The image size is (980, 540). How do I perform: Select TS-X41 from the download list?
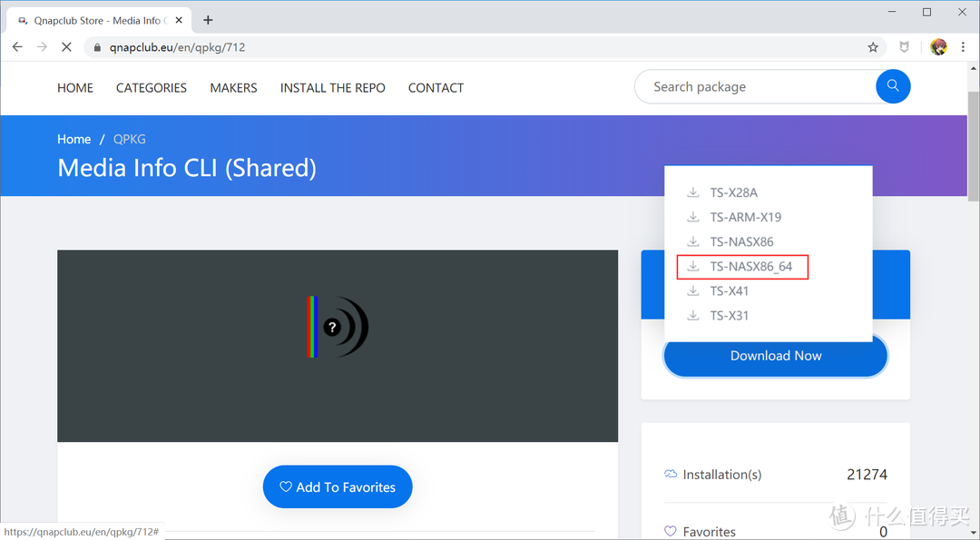(730, 290)
